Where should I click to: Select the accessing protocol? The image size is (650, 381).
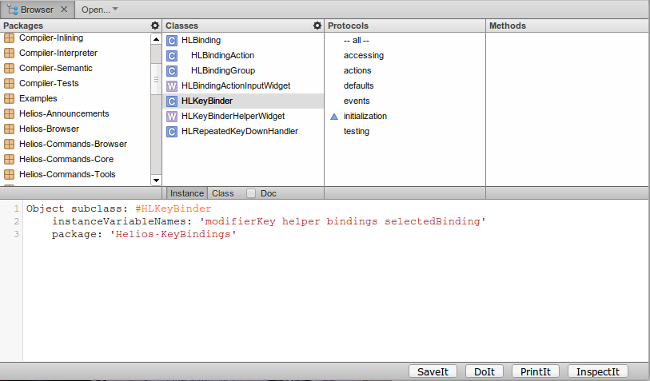click(364, 55)
